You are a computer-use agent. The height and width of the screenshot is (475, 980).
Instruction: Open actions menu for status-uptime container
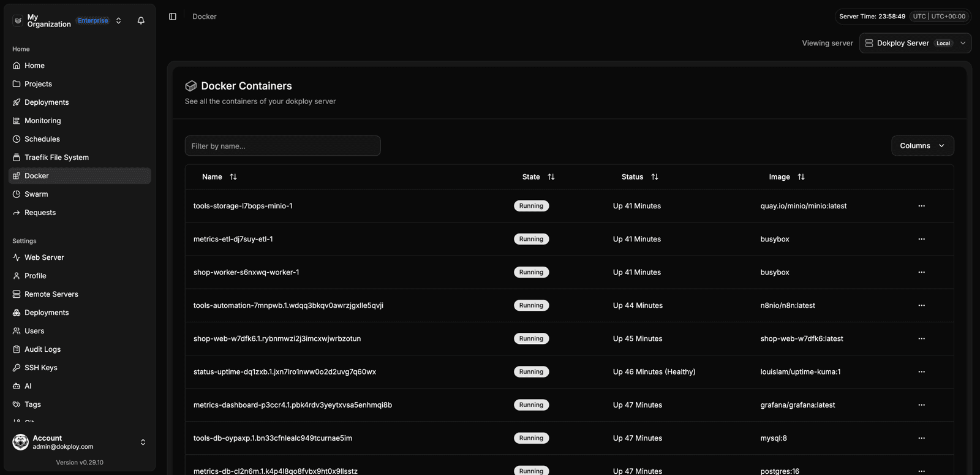coord(921,371)
